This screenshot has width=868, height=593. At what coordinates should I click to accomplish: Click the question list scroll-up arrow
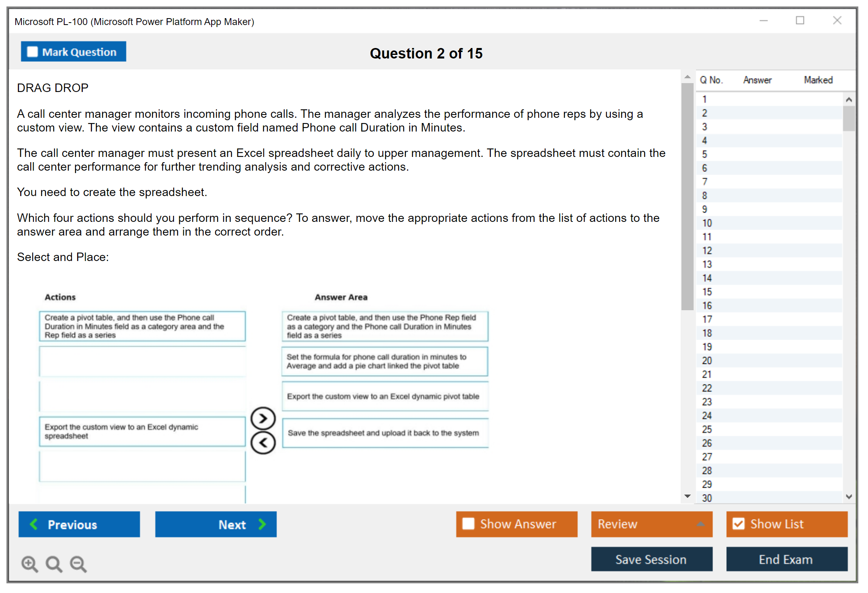[849, 100]
